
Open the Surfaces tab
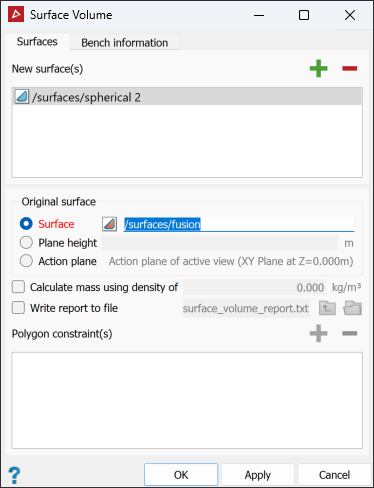(x=37, y=42)
